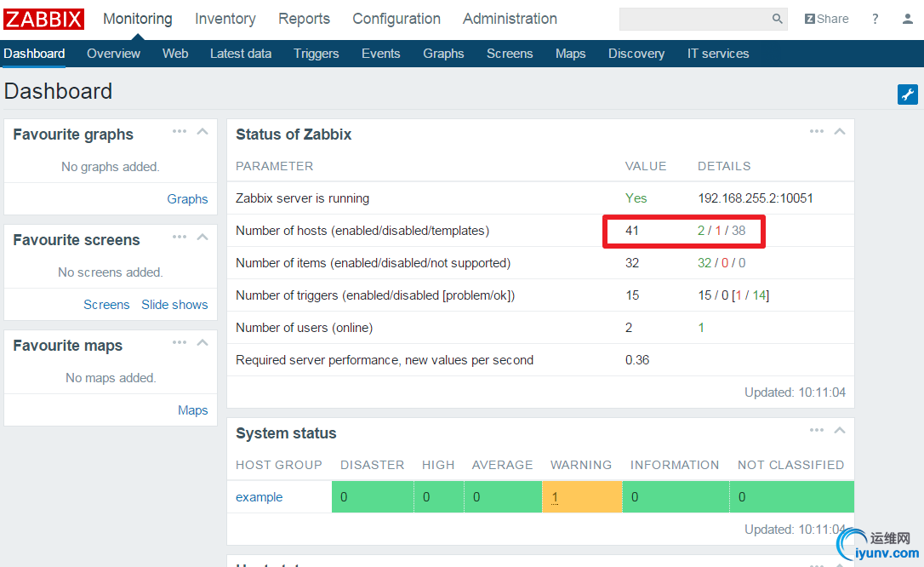This screenshot has height=567, width=924.
Task: Open the user profile icon
Action: (908, 19)
